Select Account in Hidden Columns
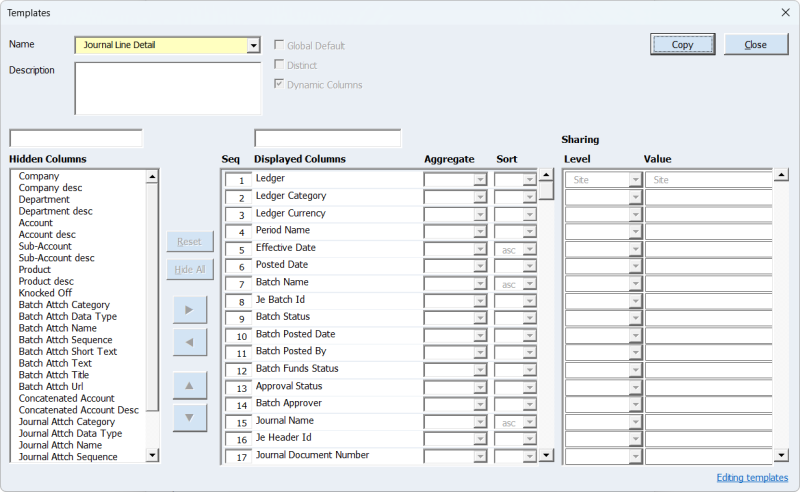Screen dimensions: 800x492 click(x=36, y=223)
